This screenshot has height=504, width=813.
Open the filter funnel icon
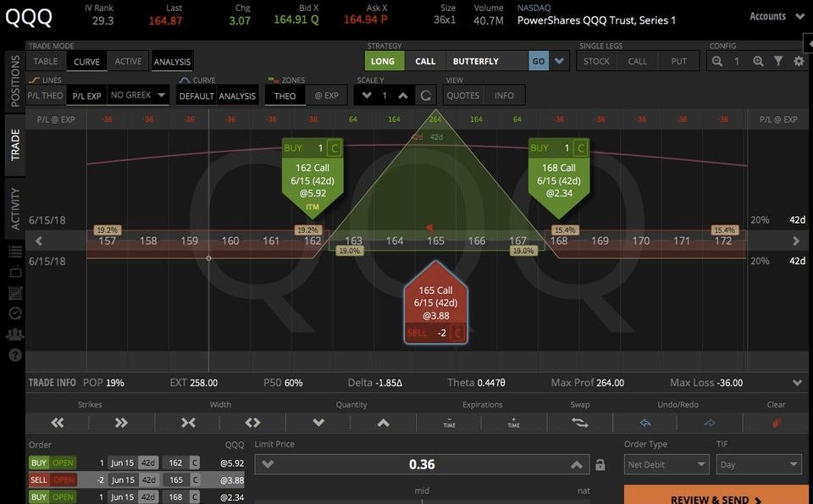[x=778, y=61]
